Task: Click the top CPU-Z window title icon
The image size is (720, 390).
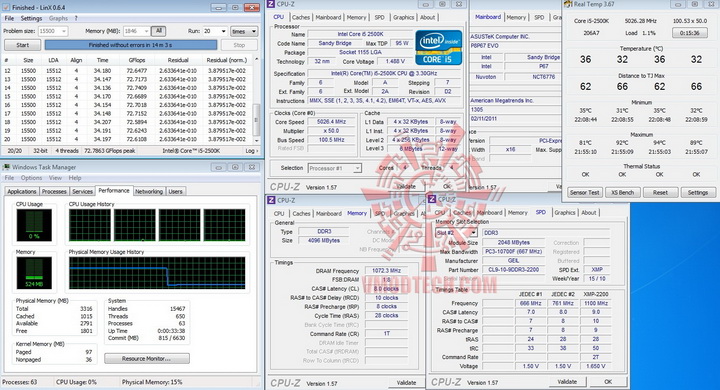Action: tap(271, 4)
